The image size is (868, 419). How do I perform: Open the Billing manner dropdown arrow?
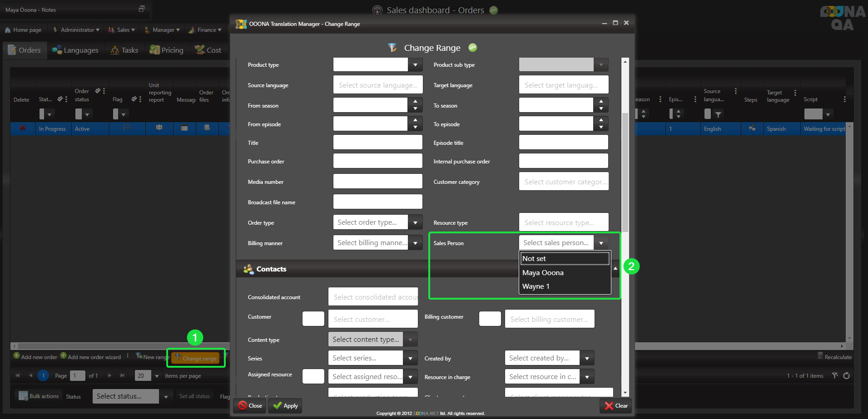415,243
